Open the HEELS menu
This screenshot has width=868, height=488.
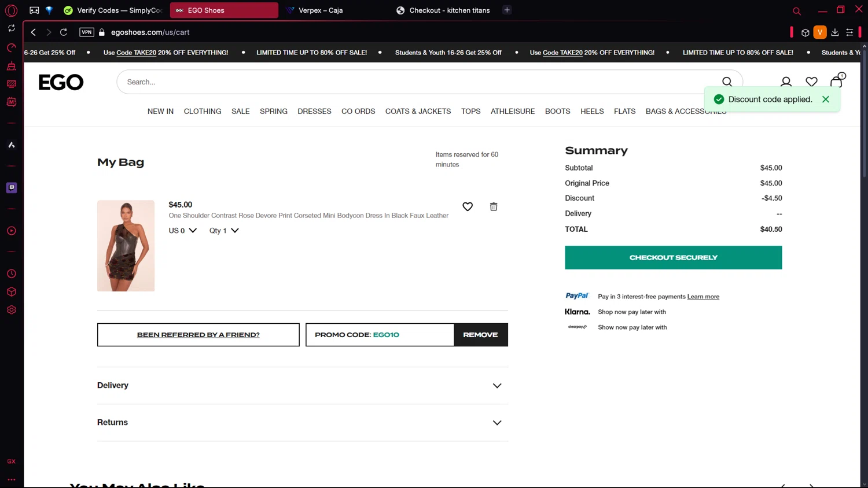(592, 112)
